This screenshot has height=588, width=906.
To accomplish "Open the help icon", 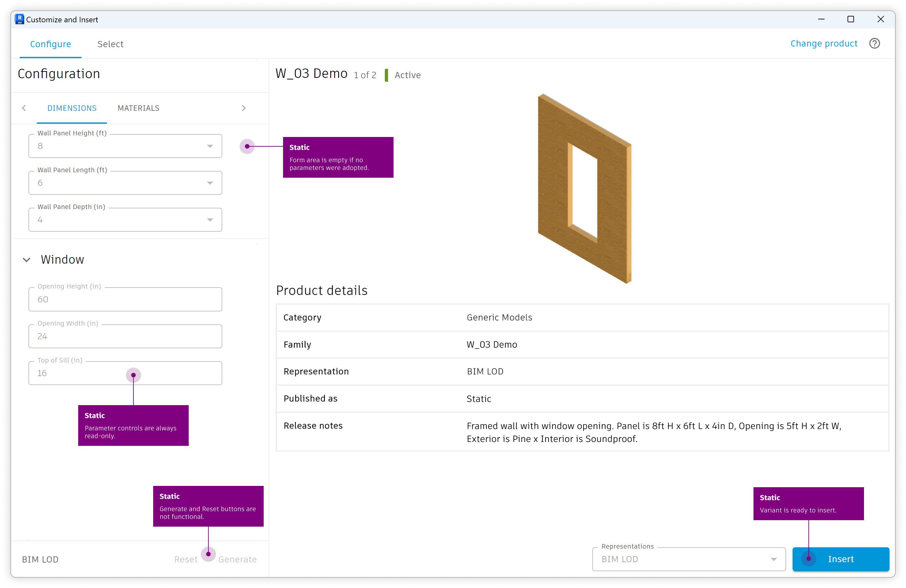I will point(874,43).
